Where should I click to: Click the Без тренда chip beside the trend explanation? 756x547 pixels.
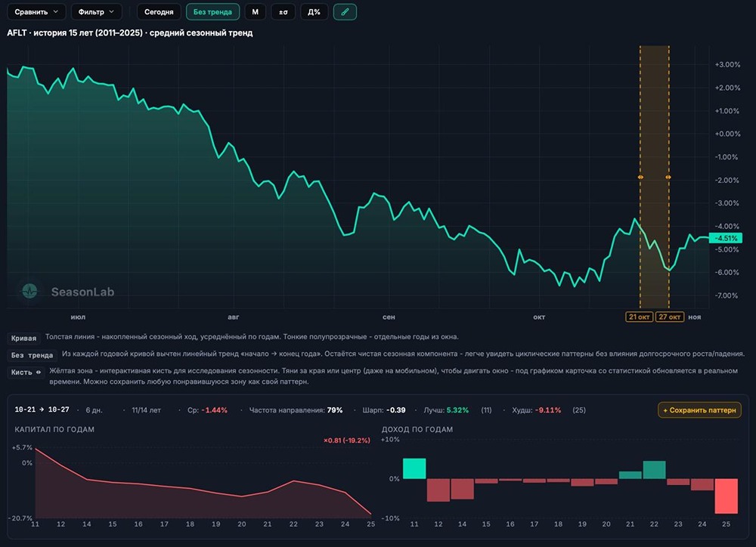click(x=32, y=355)
